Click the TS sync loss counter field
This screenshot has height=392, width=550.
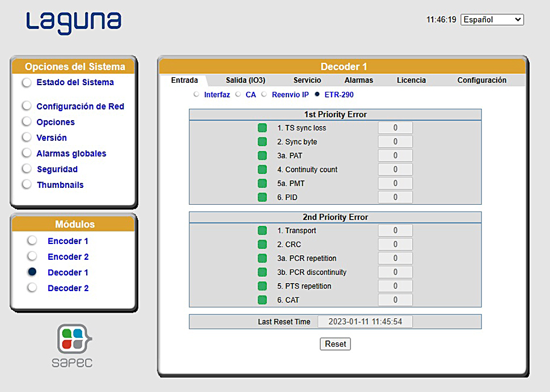coord(395,128)
